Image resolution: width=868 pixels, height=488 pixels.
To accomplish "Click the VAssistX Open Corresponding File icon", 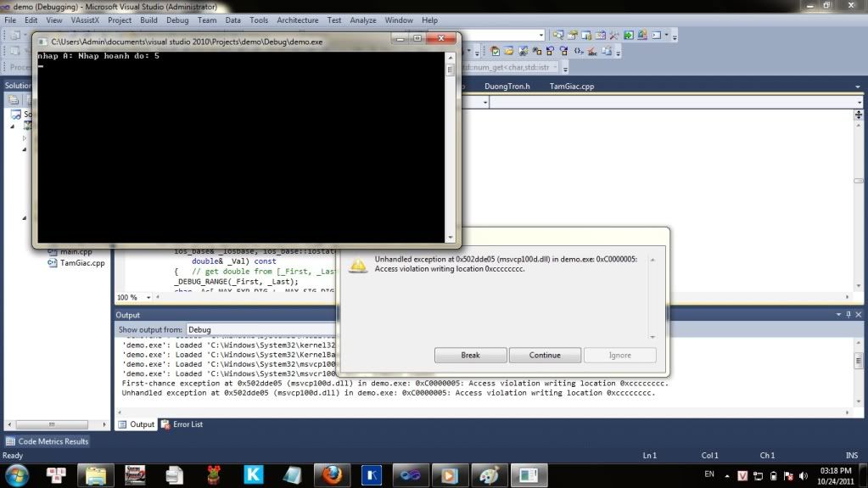I will [607, 51].
